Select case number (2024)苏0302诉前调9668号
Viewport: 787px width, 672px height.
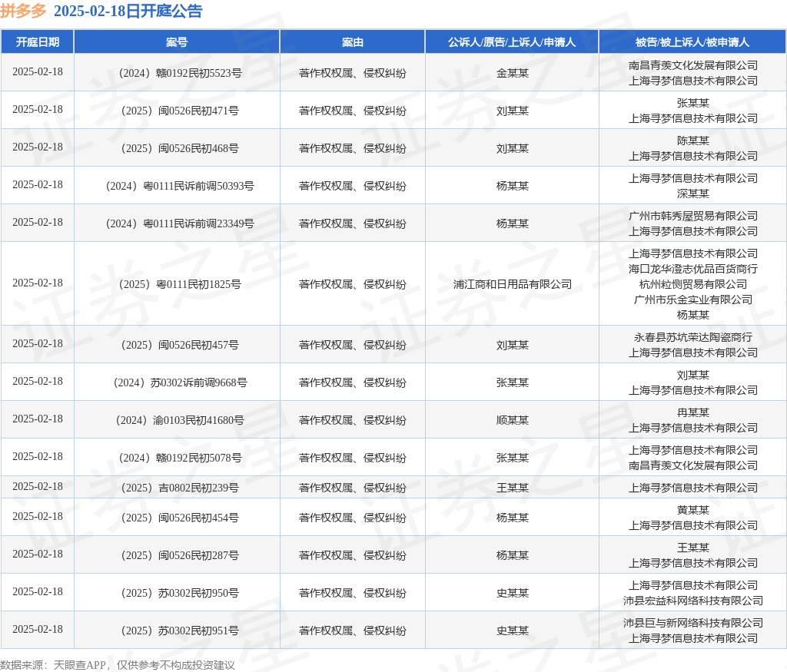[x=180, y=382]
